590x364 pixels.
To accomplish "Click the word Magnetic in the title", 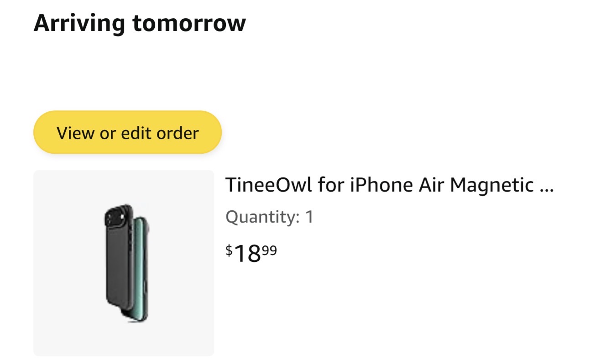I will 492,185.
